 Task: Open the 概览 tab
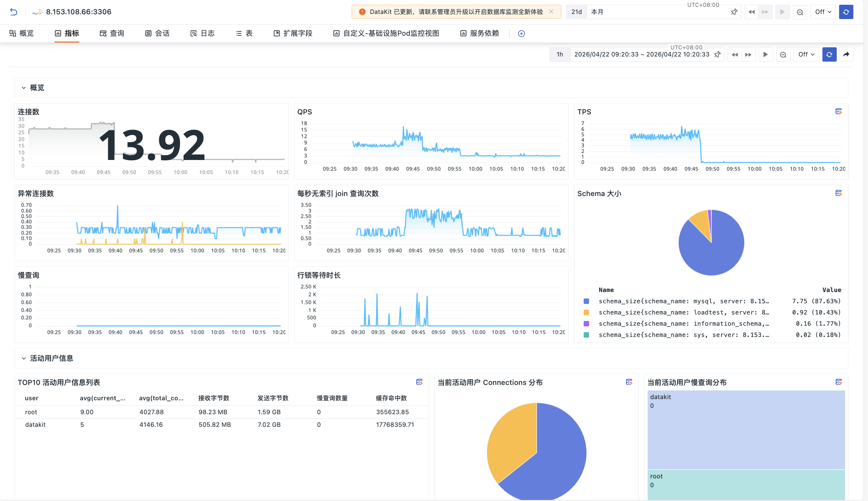[21, 33]
